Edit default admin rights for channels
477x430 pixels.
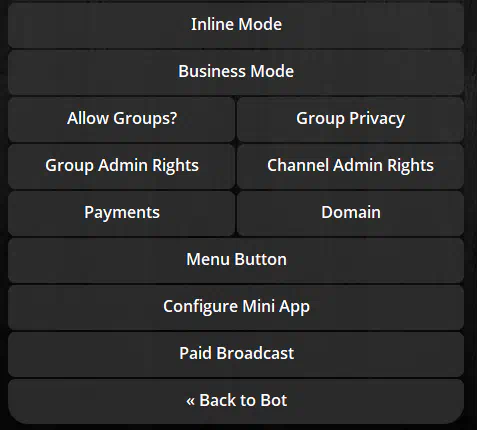pos(350,167)
